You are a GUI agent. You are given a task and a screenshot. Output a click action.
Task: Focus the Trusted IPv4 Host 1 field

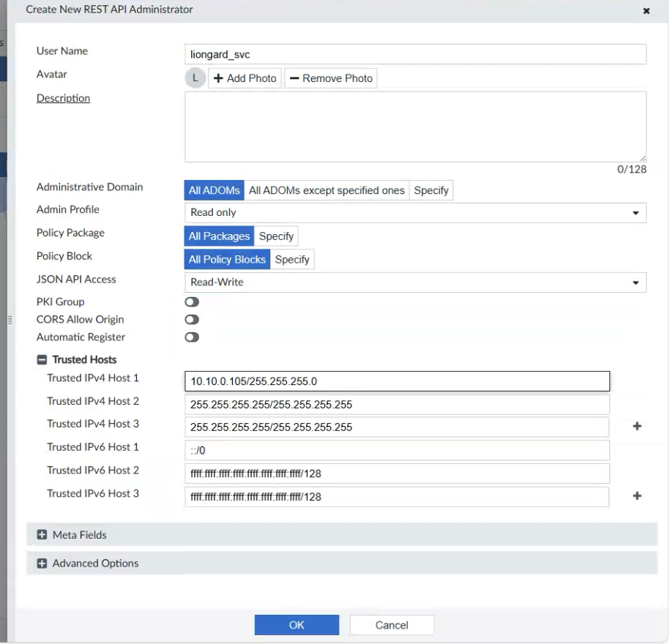click(x=397, y=381)
